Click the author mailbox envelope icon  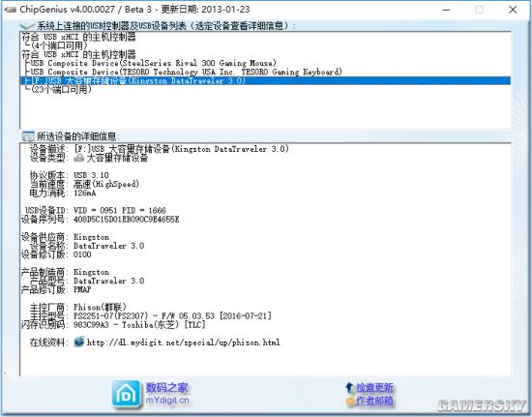(350, 402)
